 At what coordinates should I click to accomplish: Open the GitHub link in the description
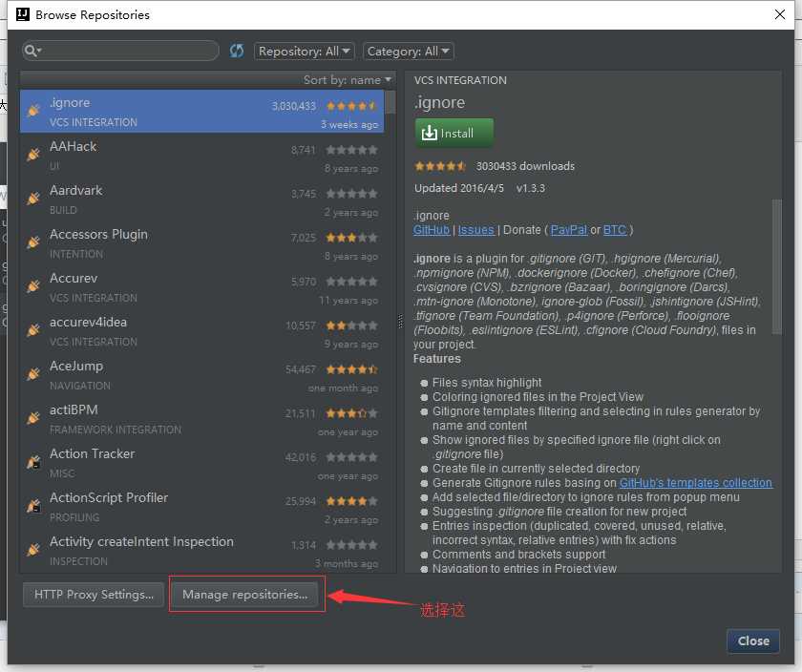(x=432, y=230)
